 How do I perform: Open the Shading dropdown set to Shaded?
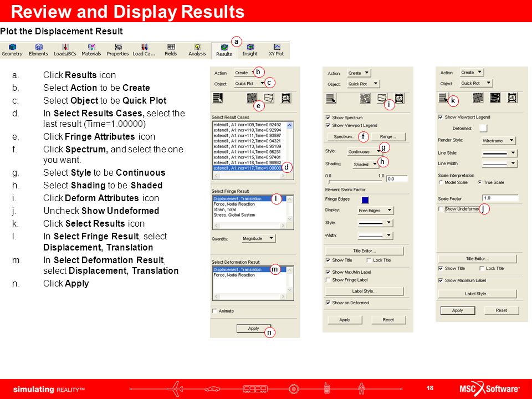(365, 164)
